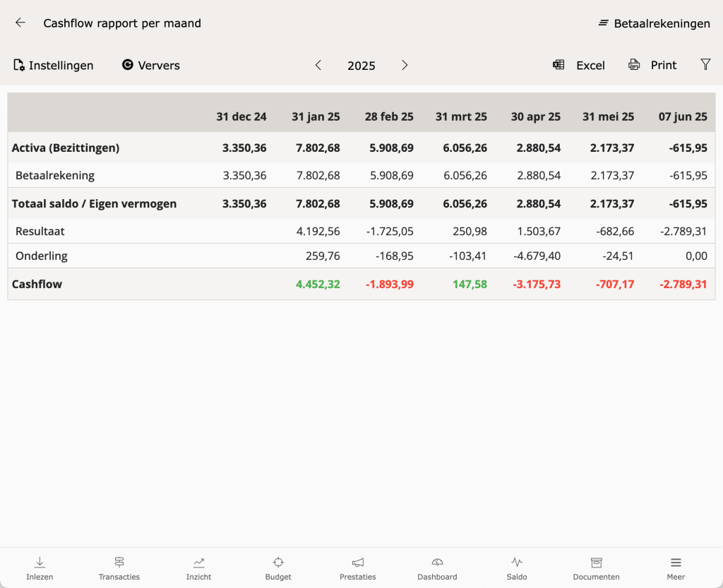Image resolution: width=723 pixels, height=588 pixels.
Task: Open the Dashboard gauge icon
Action: [437, 568]
